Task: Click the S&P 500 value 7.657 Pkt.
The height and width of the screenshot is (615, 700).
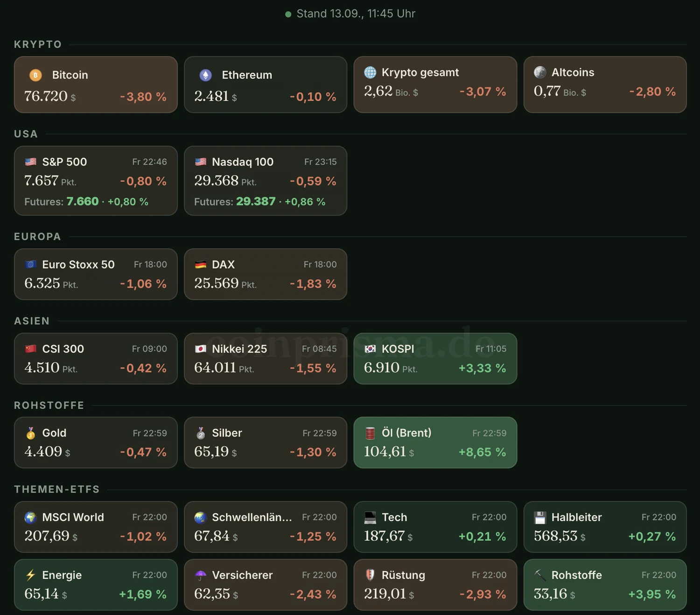Action: tap(50, 181)
